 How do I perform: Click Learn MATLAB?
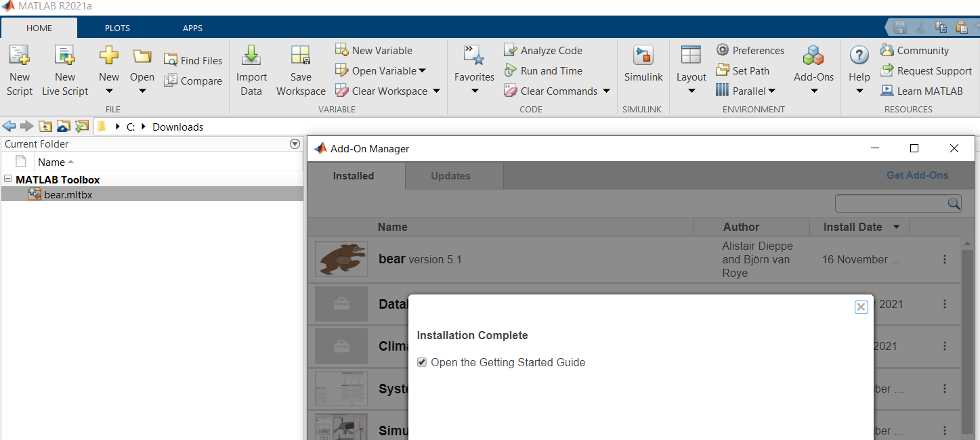pyautogui.click(x=921, y=91)
